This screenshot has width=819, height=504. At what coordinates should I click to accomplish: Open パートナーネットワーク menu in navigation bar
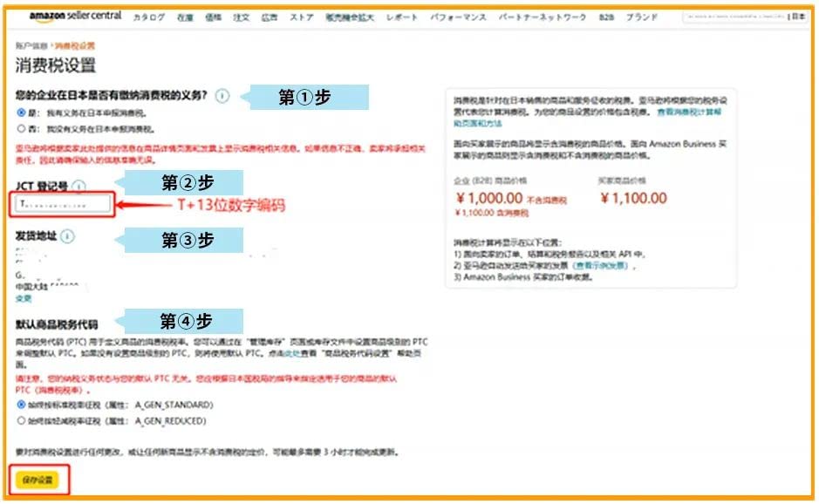point(543,17)
